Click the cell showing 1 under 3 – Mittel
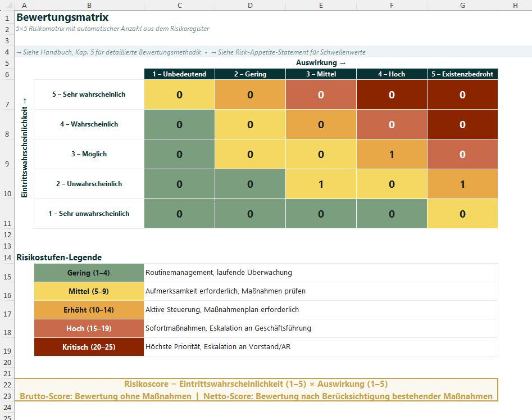Image resolution: width=532 pixels, height=420 pixels. pyautogui.click(x=321, y=183)
